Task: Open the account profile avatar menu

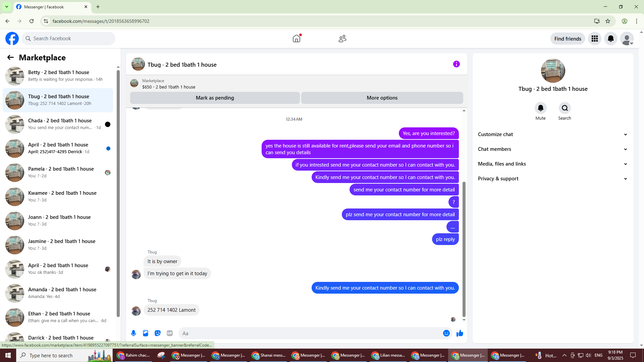Action: tap(627, 39)
